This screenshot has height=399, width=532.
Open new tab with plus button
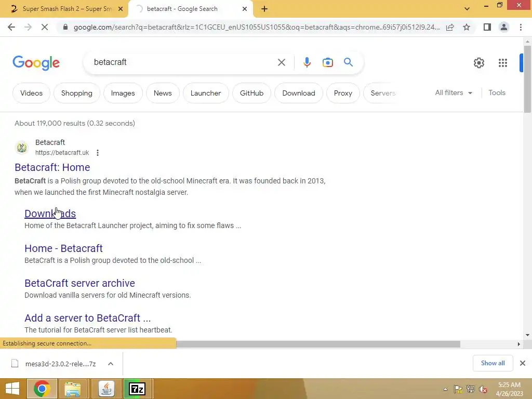264,9
